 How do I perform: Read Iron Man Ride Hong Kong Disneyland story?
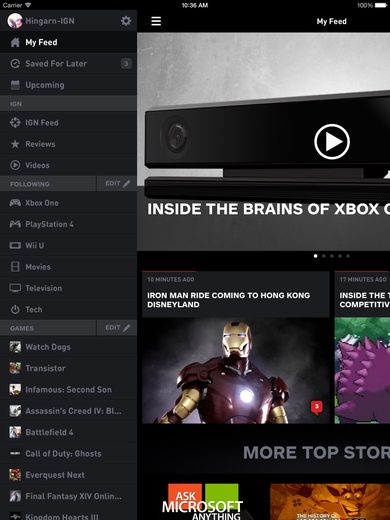228,300
